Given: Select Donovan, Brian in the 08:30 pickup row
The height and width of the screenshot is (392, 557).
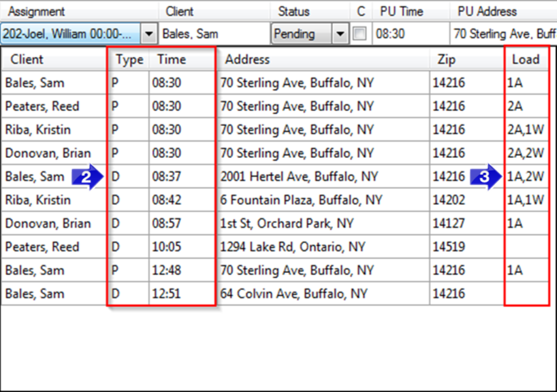Looking at the screenshot, I should 48,153.
